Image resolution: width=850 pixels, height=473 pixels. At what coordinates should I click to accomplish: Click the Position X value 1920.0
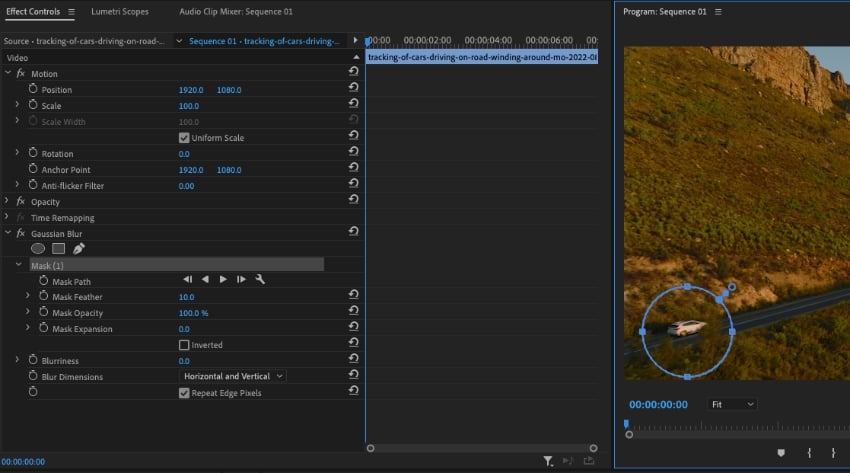[191, 90]
